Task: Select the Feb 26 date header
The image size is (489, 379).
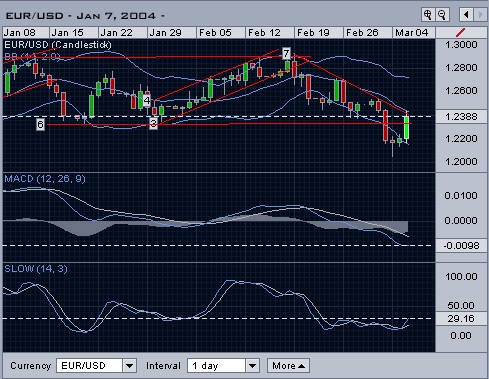Action: point(368,33)
